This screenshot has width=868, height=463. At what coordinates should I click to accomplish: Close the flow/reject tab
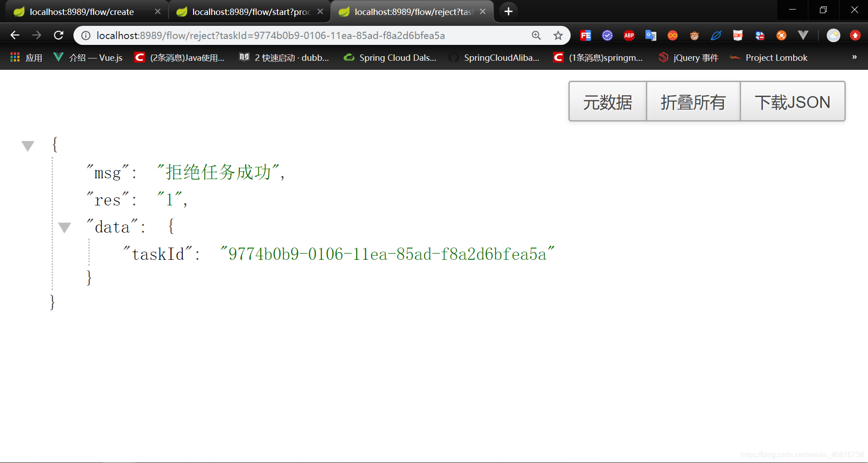point(483,12)
